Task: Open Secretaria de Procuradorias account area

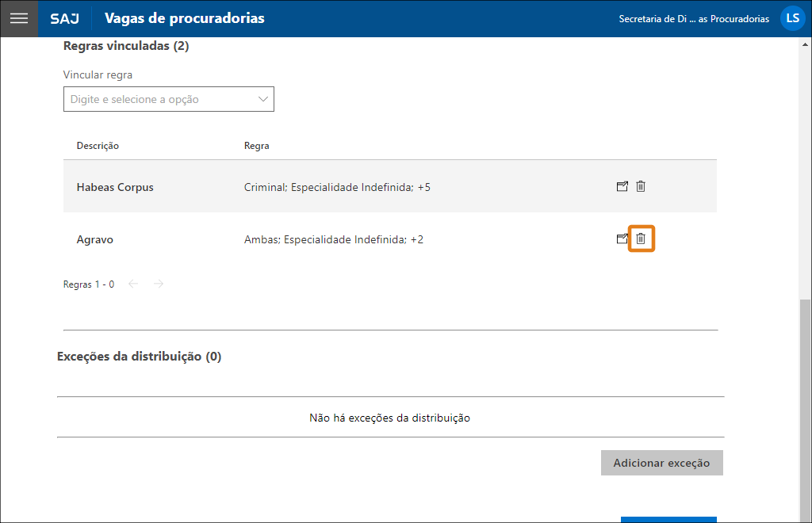Action: (695, 18)
